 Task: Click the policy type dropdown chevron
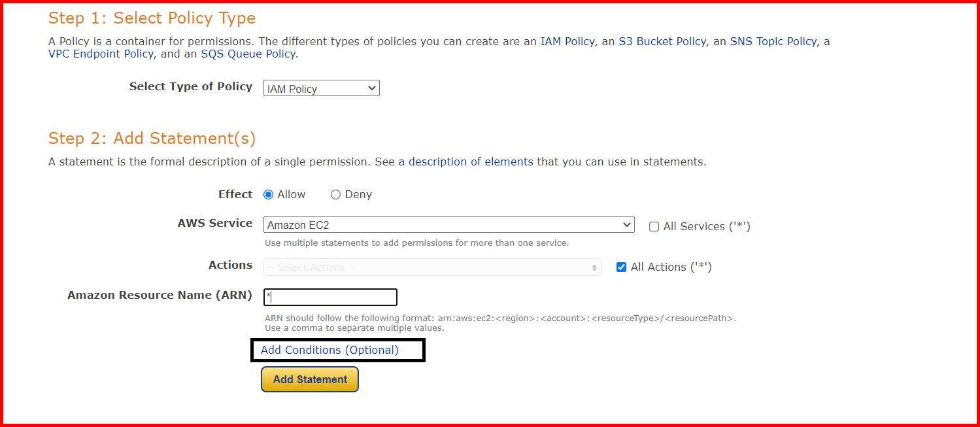coord(371,88)
